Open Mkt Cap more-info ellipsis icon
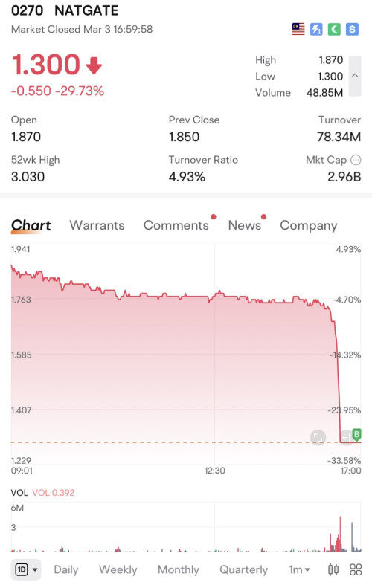Viewport: 372px width, 588px height. pyautogui.click(x=356, y=160)
